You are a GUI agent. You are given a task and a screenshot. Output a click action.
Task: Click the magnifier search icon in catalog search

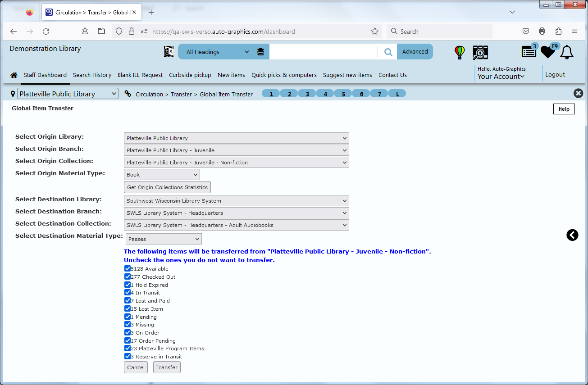tap(388, 52)
